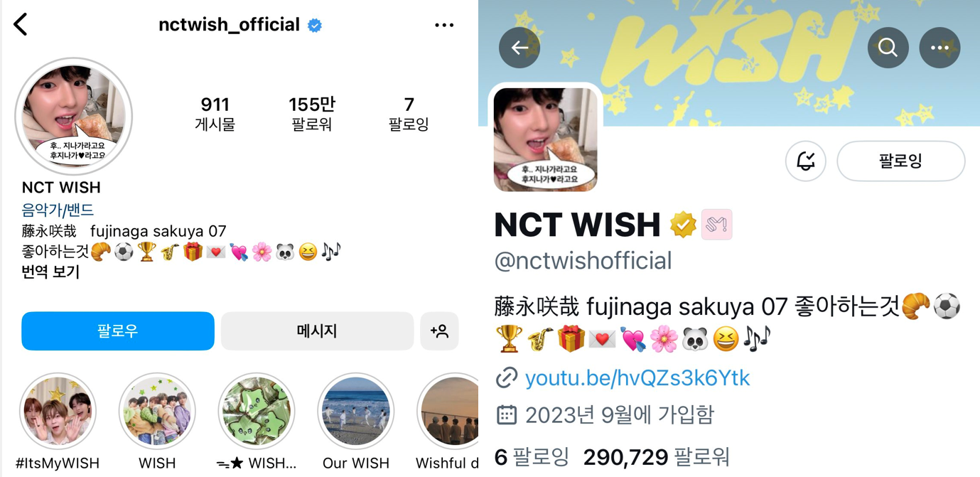Open the search magnifier on the Twitter profile

[888, 48]
